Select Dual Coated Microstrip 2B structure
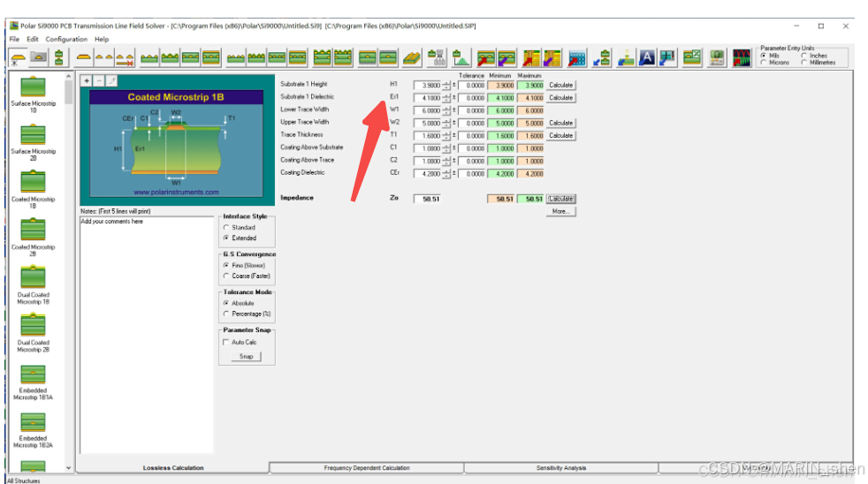 pos(34,333)
